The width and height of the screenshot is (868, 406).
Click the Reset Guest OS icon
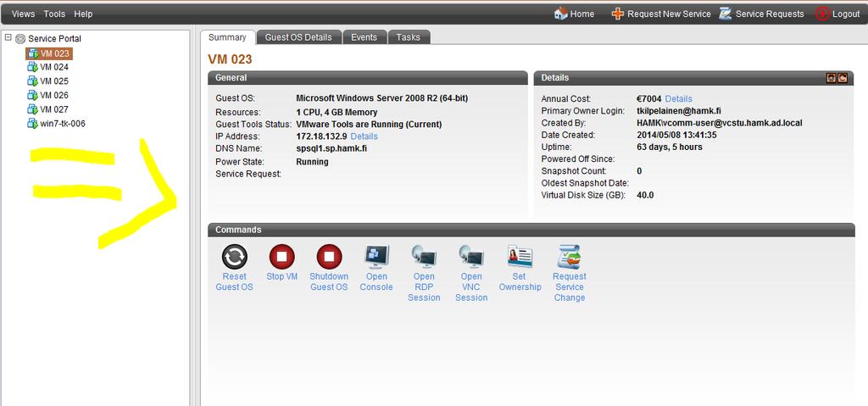[x=234, y=257]
